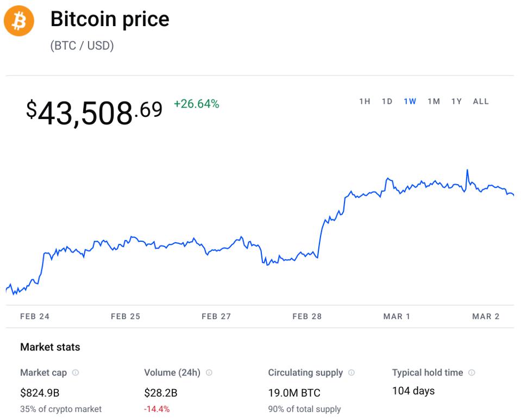Click the Bitcoin price heading
Screen dimensions: 521x420
pos(110,20)
